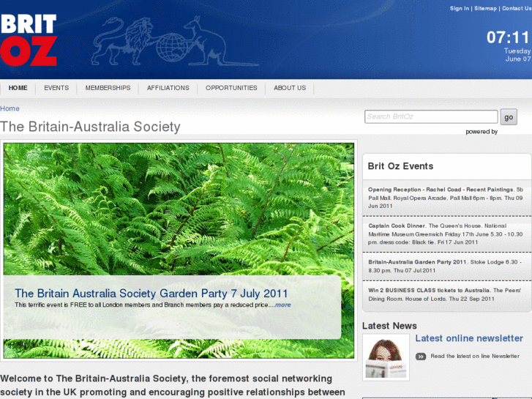532x399 pixels.
Task: Click the newsletter reader thumbnail
Action: [386, 357]
